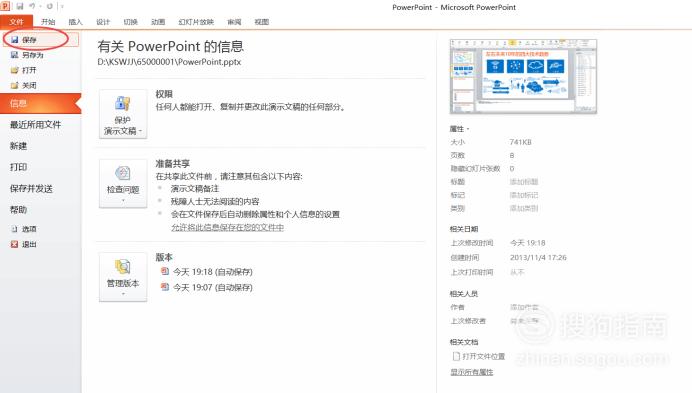692x393 pixels.
Task: Switch to the Design ribbon tab
Action: coord(103,22)
